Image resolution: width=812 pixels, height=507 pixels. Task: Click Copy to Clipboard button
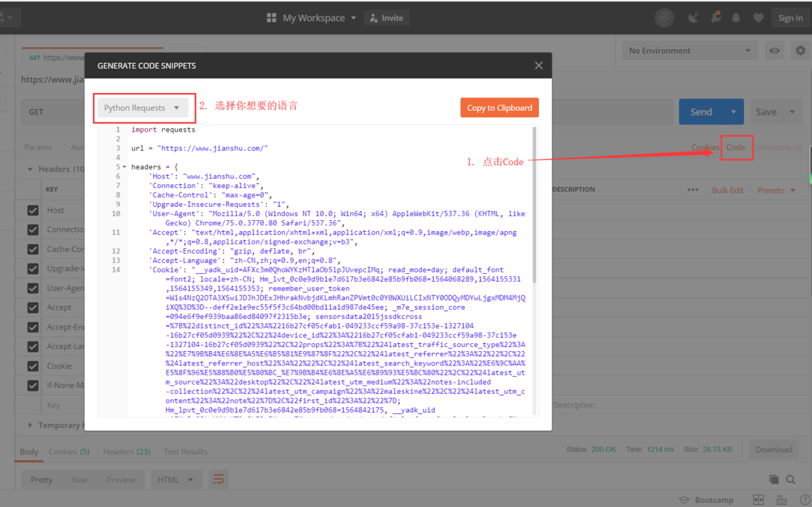click(x=500, y=107)
